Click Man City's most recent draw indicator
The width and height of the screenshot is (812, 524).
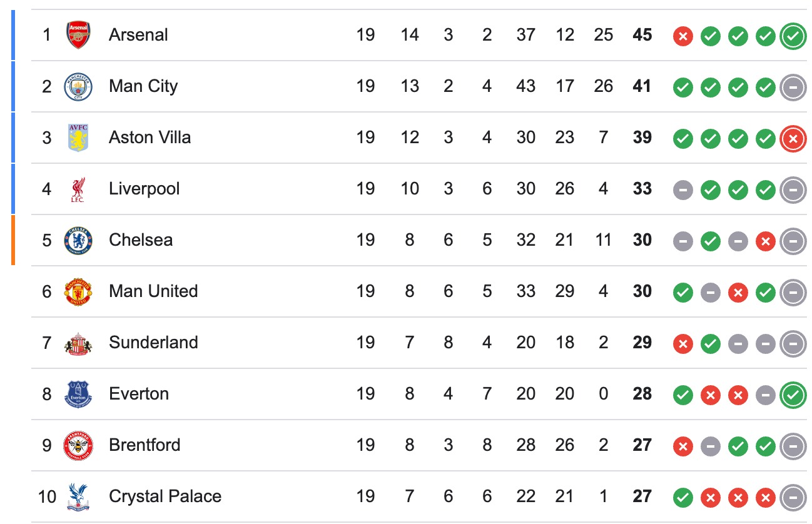[x=792, y=88]
